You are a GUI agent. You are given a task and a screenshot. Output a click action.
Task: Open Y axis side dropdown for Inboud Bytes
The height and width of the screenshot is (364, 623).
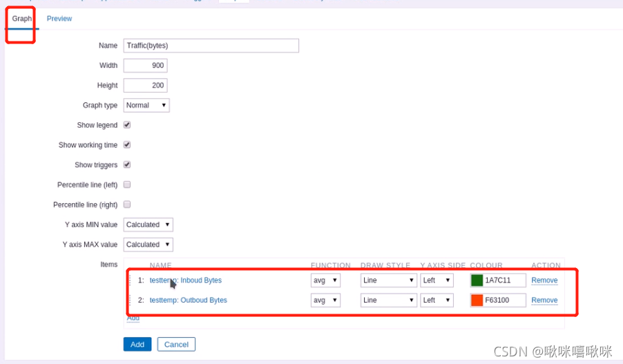[x=437, y=280]
